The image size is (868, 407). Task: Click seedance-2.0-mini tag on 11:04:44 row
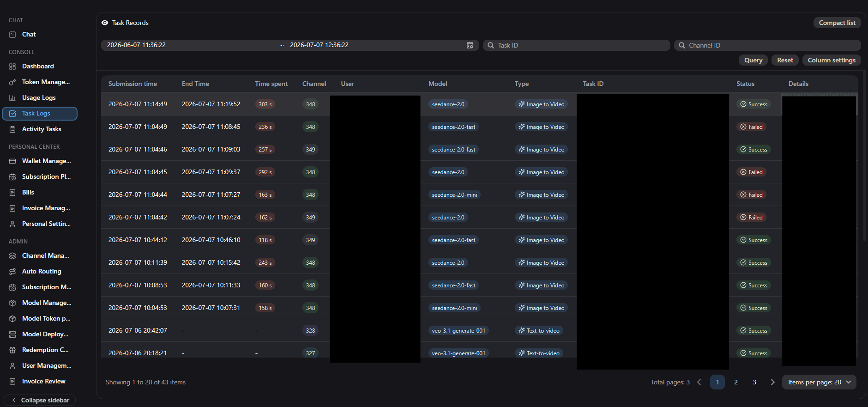pyautogui.click(x=454, y=195)
